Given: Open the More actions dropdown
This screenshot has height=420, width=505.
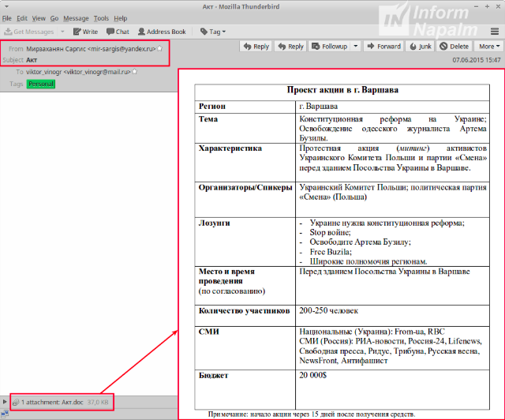Looking at the screenshot, I should 489,47.
